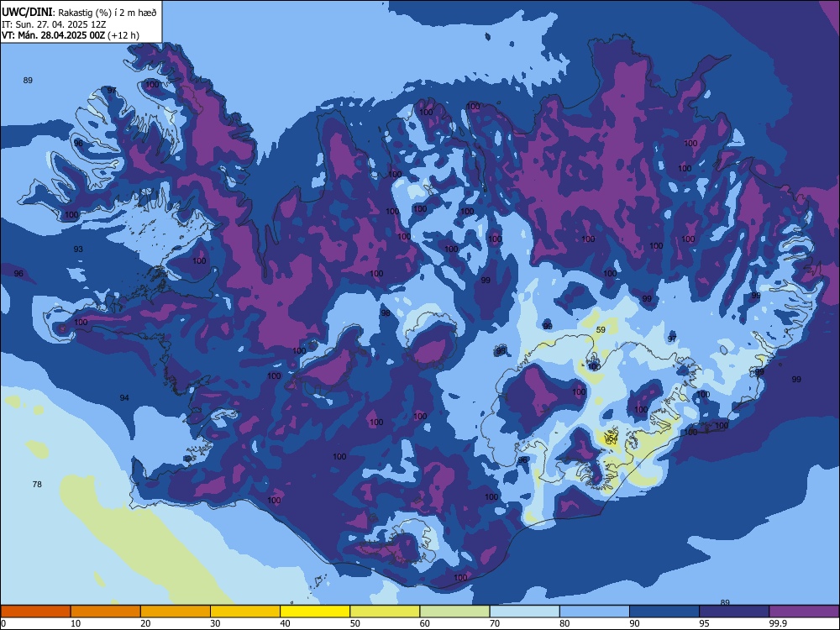
Task: Click the '99.9' tick label on legend
Action: tap(777, 623)
